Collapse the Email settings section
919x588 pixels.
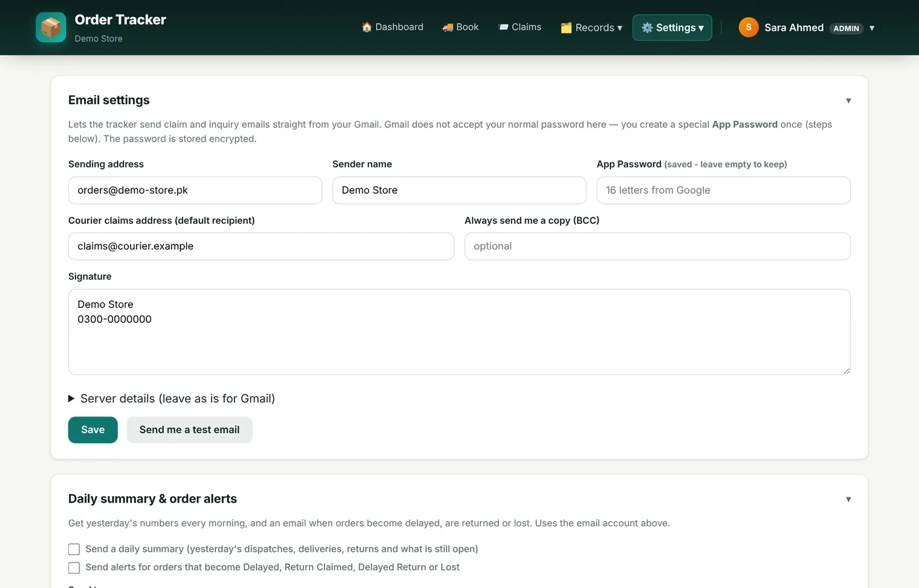pos(848,100)
